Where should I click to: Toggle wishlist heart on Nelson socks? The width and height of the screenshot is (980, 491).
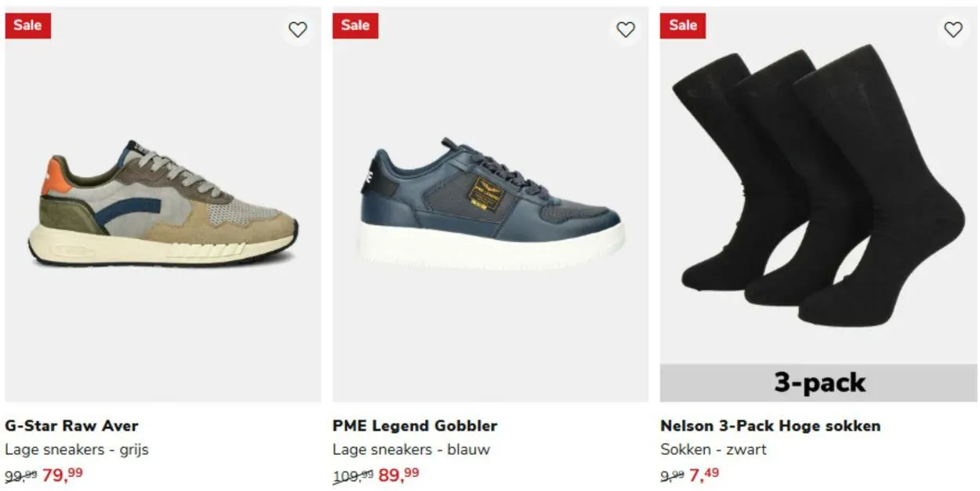(953, 30)
